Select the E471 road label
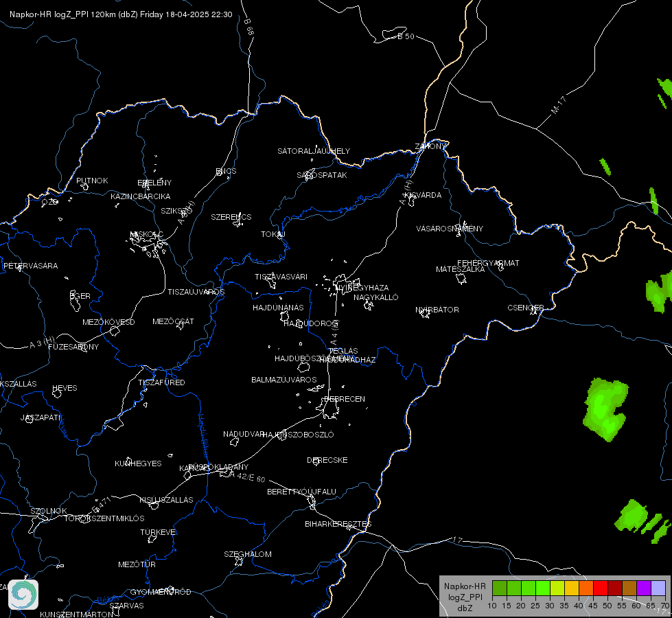672x618 pixels. point(102,505)
